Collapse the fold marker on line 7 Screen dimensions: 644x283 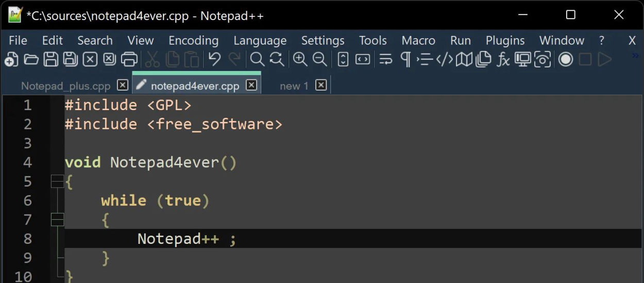point(57,220)
